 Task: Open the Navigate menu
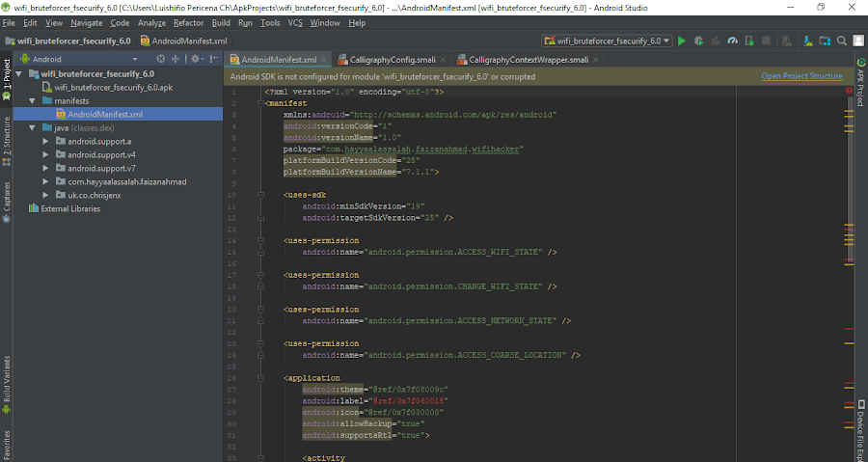pyautogui.click(x=87, y=23)
